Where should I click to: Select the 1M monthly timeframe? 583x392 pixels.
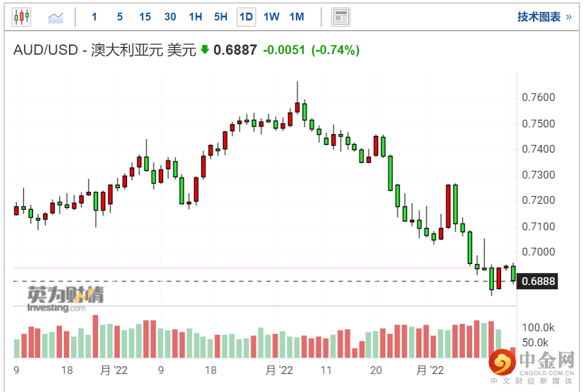tap(297, 17)
